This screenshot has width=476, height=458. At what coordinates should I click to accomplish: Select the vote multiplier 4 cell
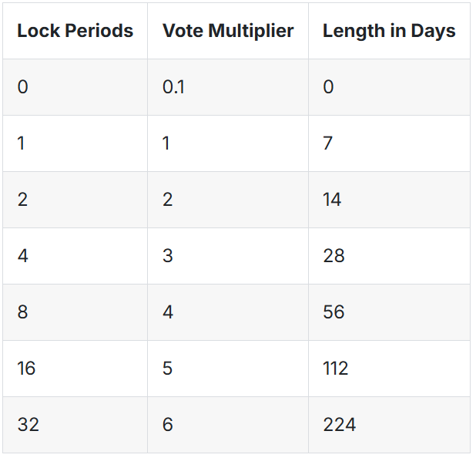(228, 312)
